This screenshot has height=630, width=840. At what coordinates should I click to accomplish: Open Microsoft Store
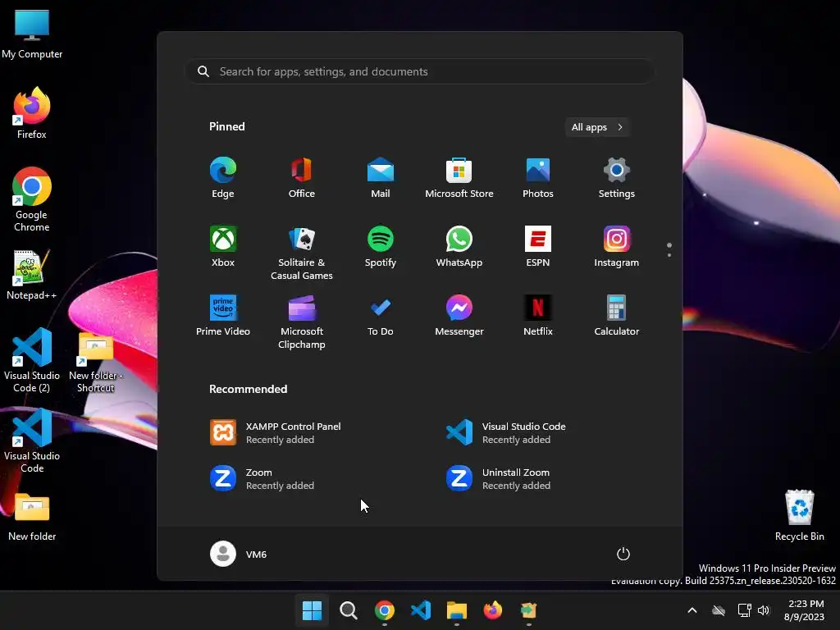[459, 178]
